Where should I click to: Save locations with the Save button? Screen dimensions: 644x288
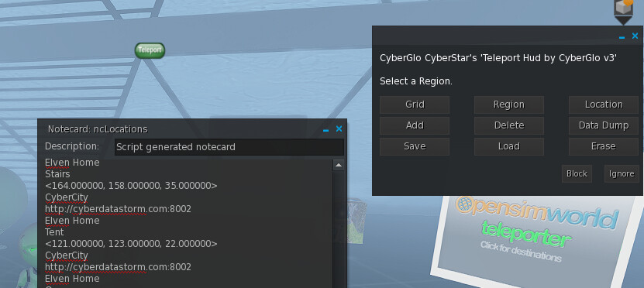pyautogui.click(x=415, y=146)
